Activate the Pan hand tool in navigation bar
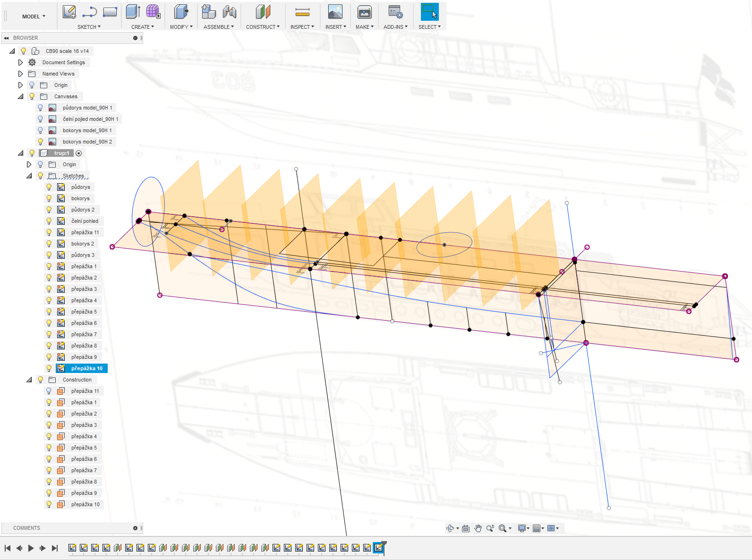Image resolution: width=752 pixels, height=560 pixels. click(x=478, y=528)
